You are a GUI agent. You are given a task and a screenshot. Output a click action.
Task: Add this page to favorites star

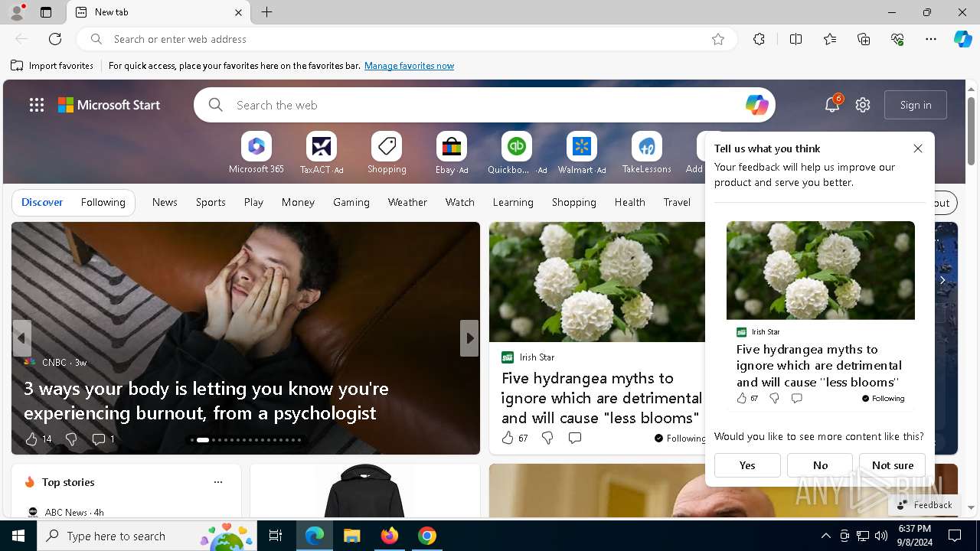point(718,39)
